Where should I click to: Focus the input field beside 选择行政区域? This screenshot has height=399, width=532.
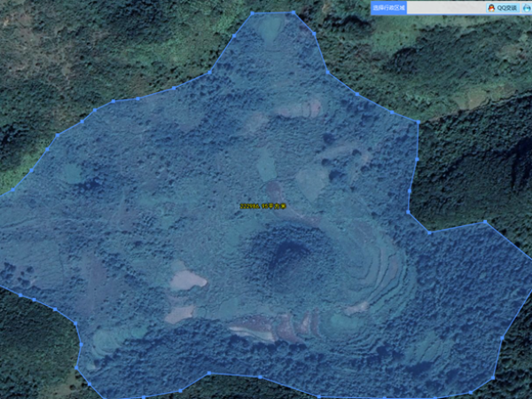(444, 7)
